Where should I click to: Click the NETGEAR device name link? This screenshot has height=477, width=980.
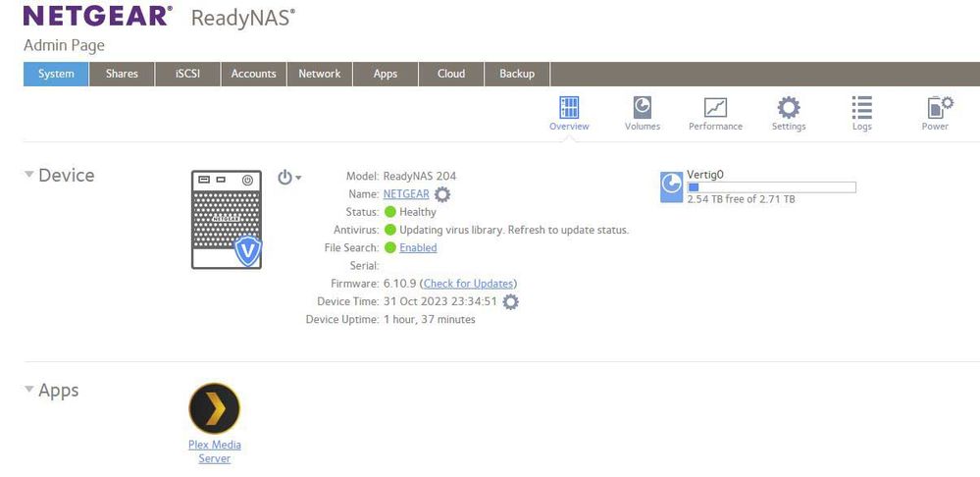tap(406, 193)
